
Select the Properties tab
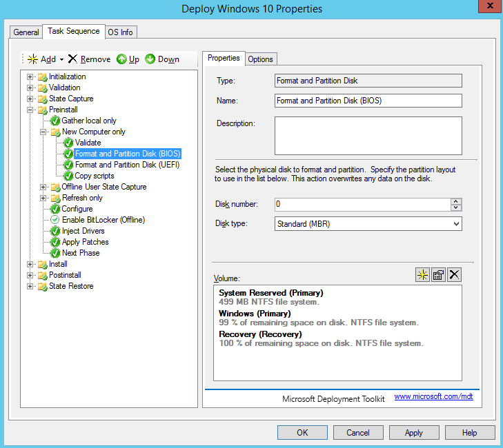pyautogui.click(x=224, y=58)
